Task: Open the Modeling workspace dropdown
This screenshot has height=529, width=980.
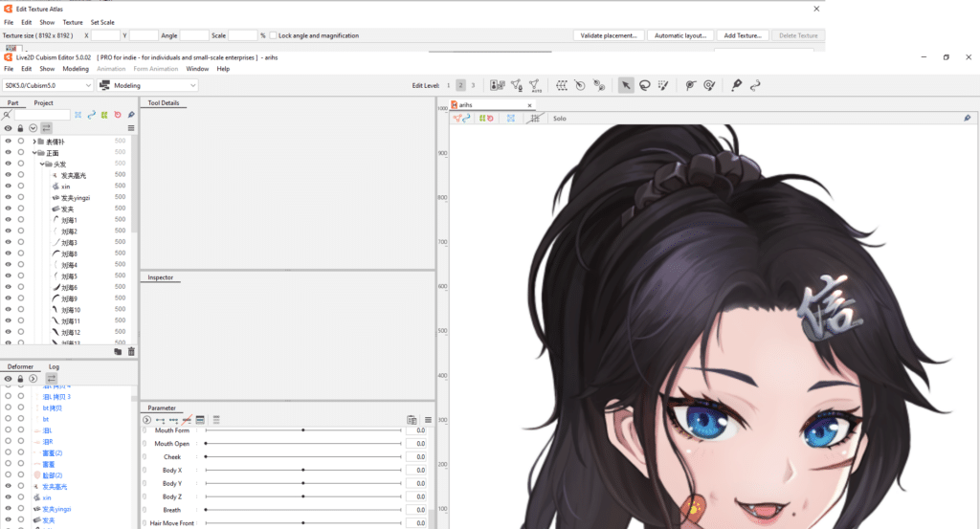Action: 148,85
